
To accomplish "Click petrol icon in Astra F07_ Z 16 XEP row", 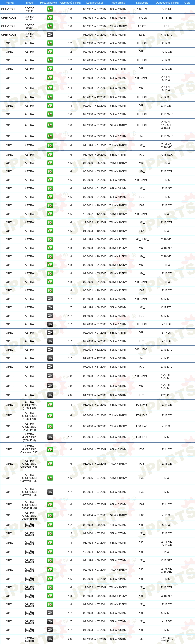I will click(x=50, y=171).
